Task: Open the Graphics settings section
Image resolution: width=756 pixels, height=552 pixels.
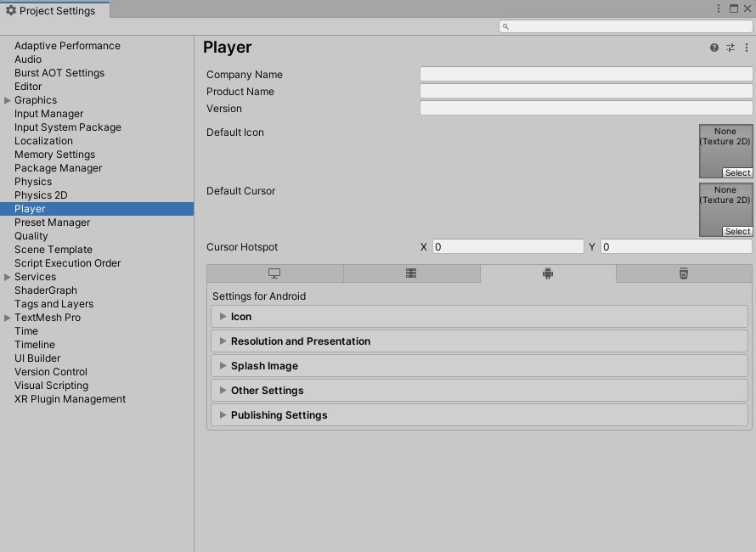Action: [35, 99]
